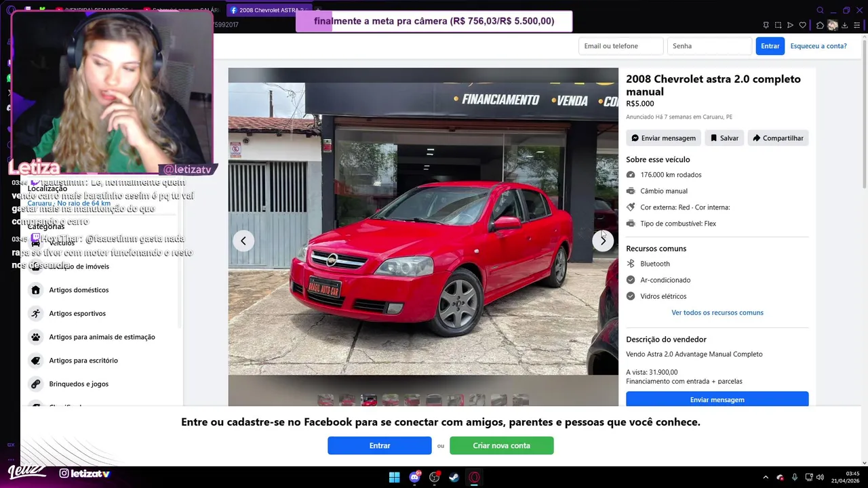This screenshot has height=488, width=868.
Task: Click the listing title 2008 Chevrolet astra
Action: [713, 85]
